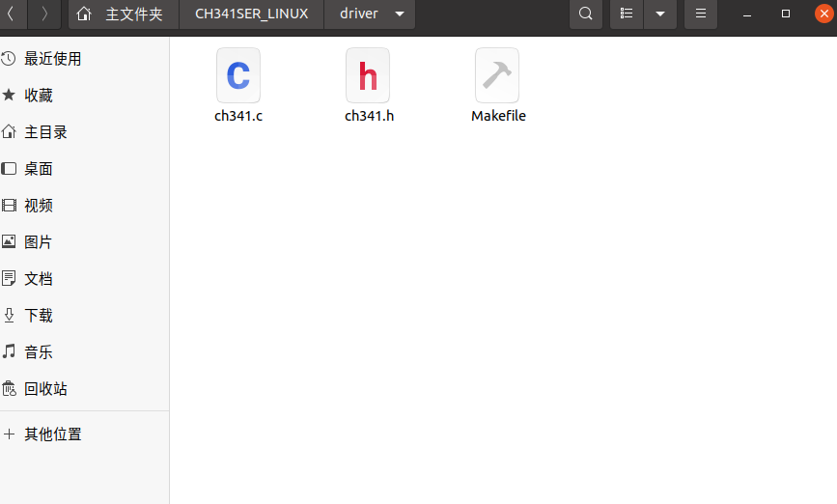
Task: Open the search magnifier button
Action: (586, 14)
